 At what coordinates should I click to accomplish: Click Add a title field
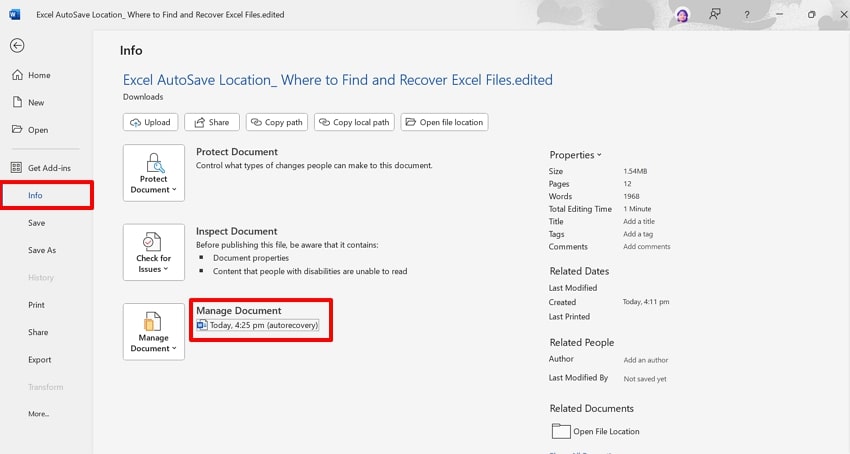[639, 221]
